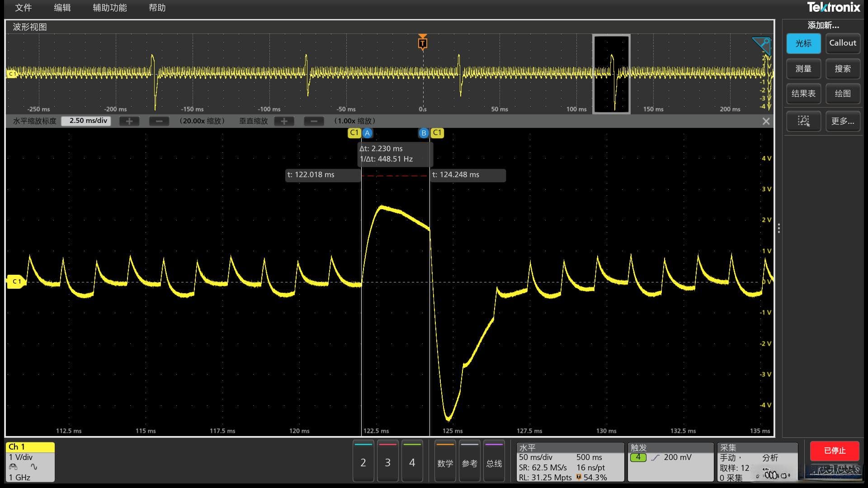Click the 1/Δt 448.51 Hz readout

tap(387, 159)
